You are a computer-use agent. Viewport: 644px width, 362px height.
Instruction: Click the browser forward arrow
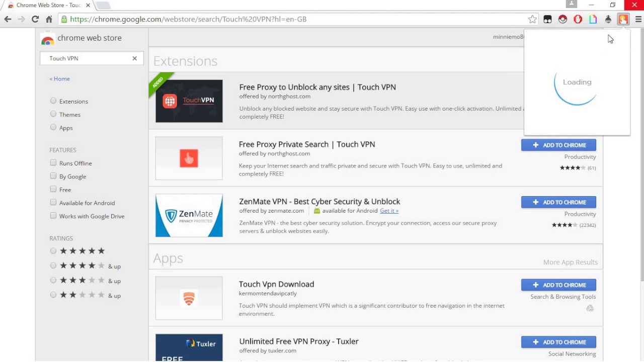coord(21,19)
